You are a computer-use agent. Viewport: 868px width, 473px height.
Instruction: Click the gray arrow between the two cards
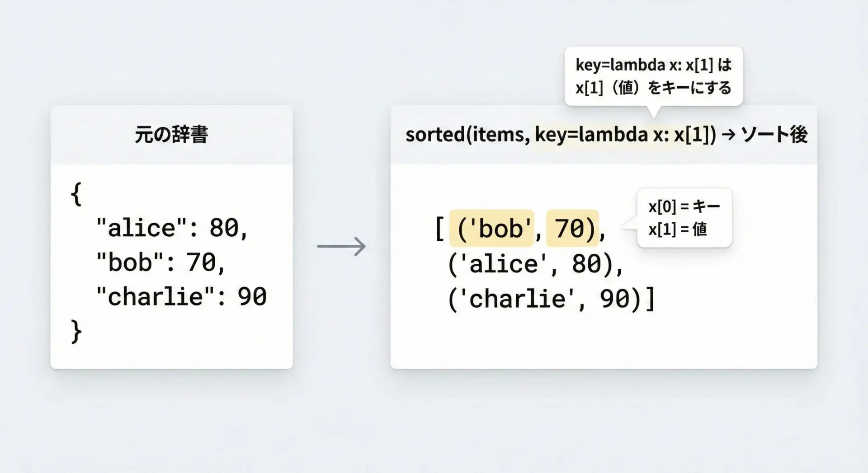tap(341, 246)
